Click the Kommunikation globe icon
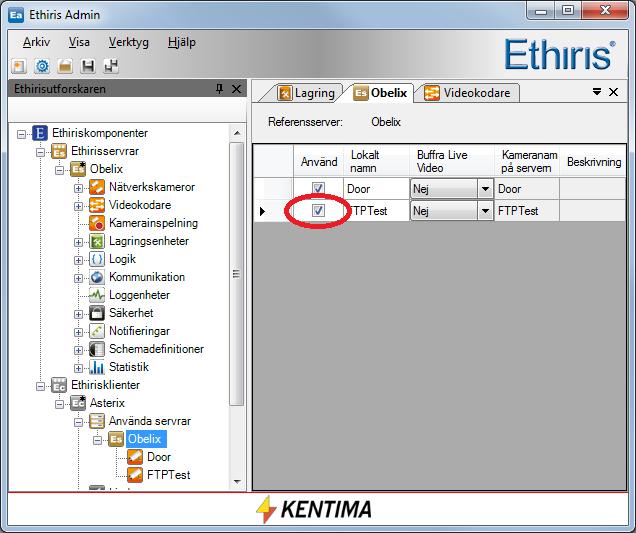This screenshot has height=533, width=636. tap(97, 277)
